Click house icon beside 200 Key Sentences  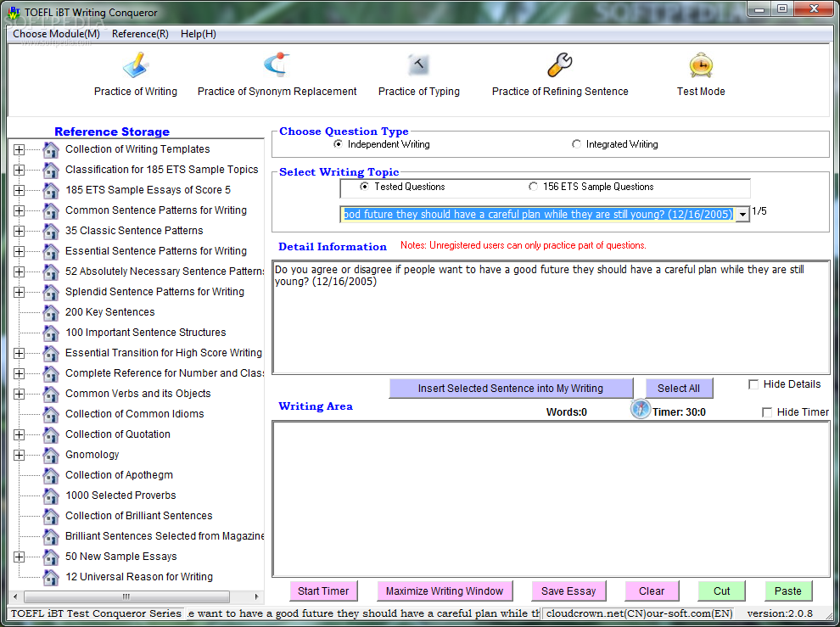(x=51, y=312)
